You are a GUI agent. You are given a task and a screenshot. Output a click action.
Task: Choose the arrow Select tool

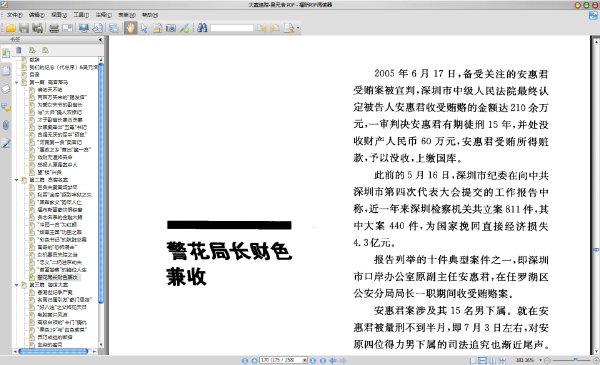tap(144, 28)
